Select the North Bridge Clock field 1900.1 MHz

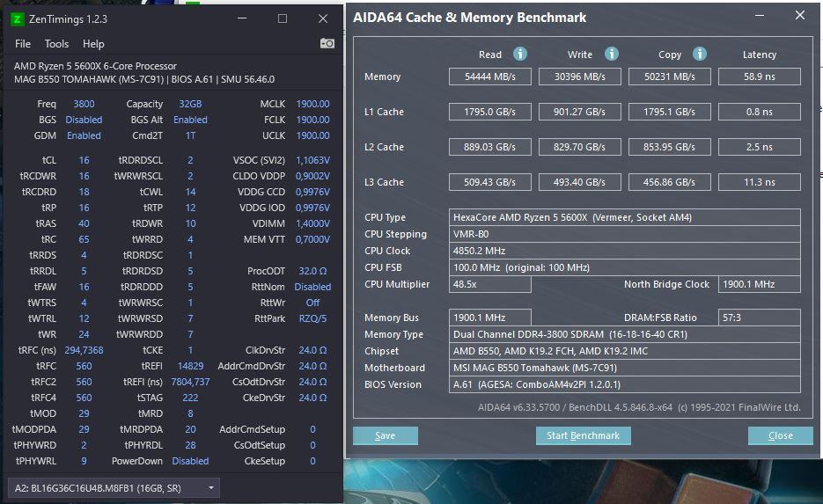759,284
